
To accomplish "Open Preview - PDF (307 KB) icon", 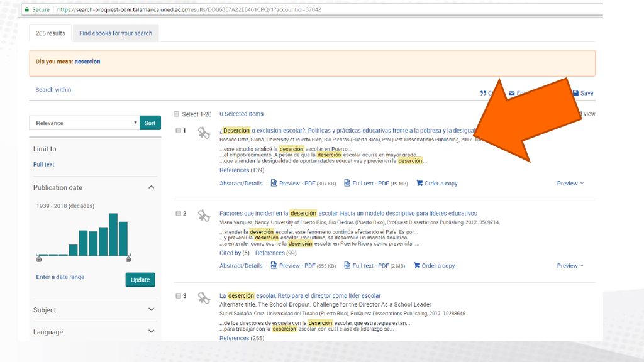I will 274,183.
